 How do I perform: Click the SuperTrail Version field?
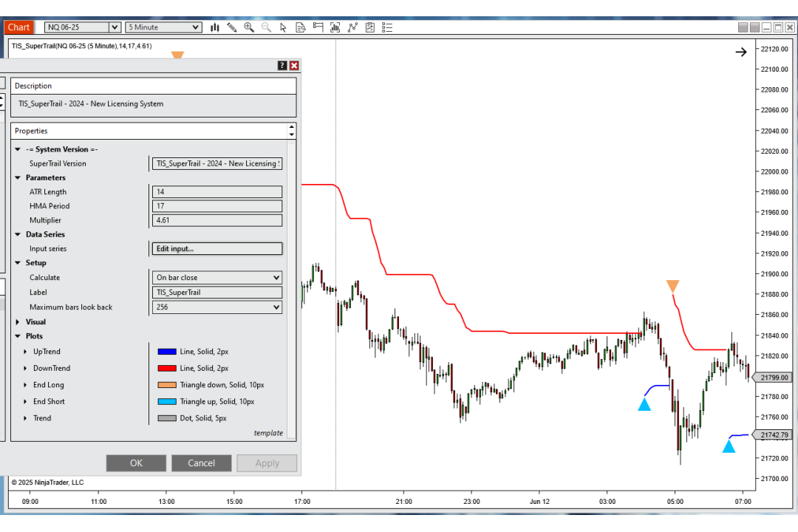click(x=217, y=163)
